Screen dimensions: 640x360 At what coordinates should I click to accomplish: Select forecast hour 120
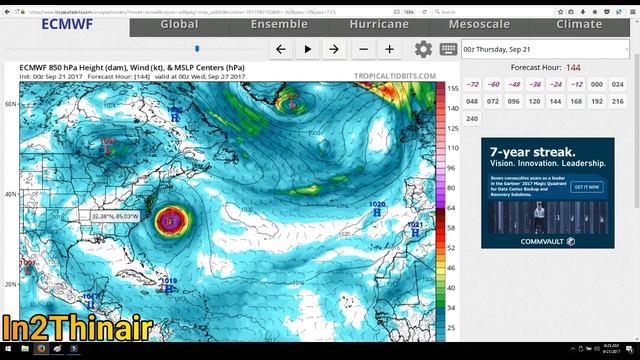point(535,101)
